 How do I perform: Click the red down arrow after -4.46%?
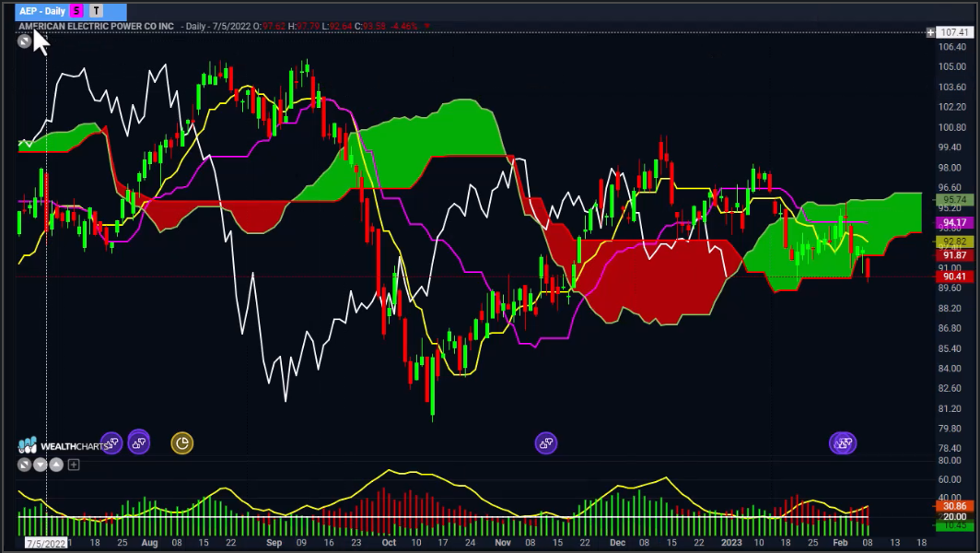click(426, 27)
